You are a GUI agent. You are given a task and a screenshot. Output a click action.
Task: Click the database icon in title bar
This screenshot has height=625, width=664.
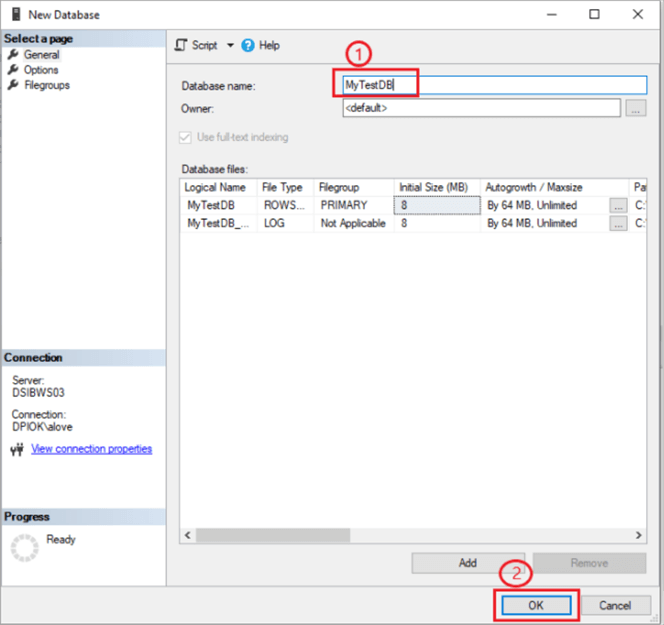point(17,15)
